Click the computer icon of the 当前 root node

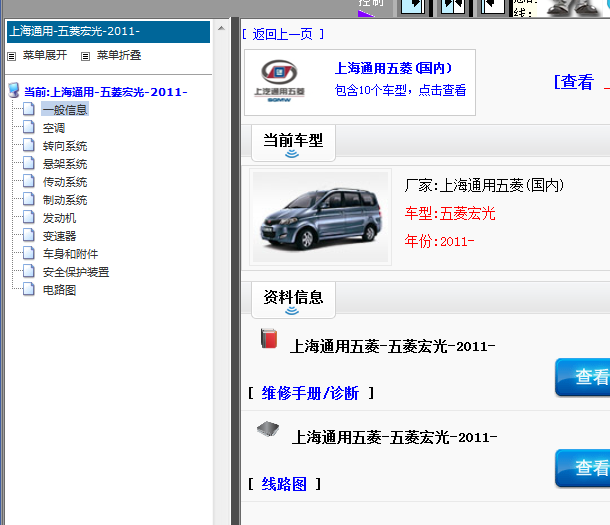tap(14, 90)
